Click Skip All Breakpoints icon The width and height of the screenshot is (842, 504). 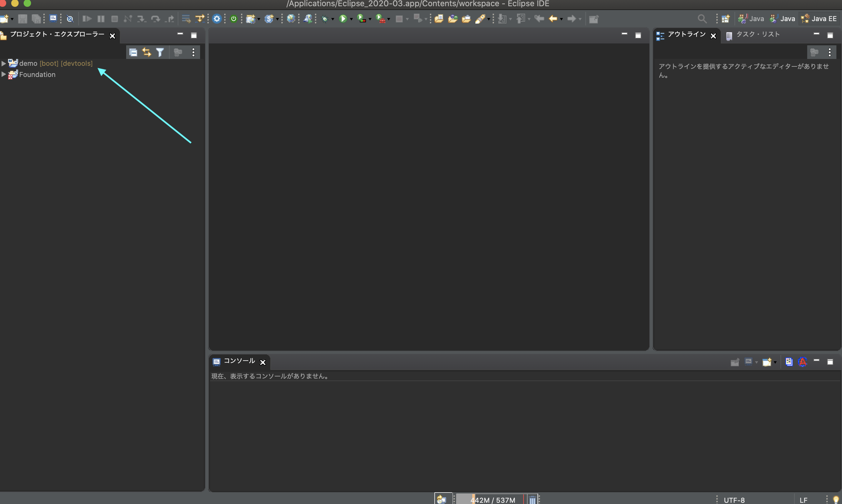point(70,19)
